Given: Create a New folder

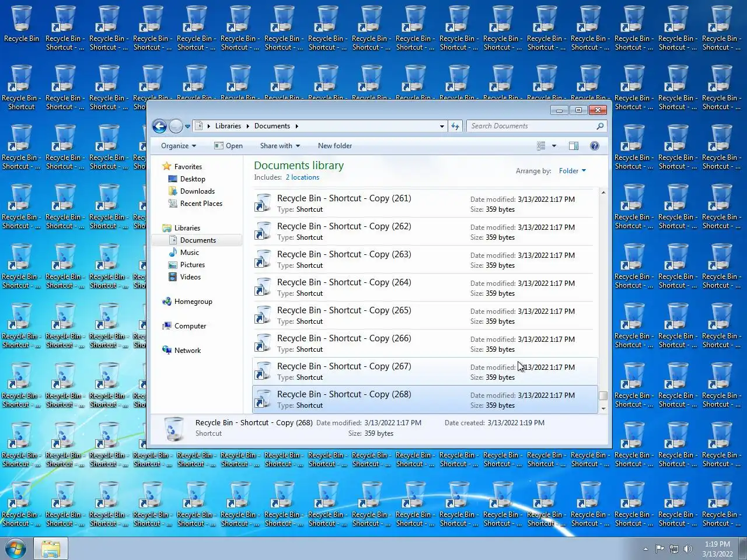Looking at the screenshot, I should (335, 146).
